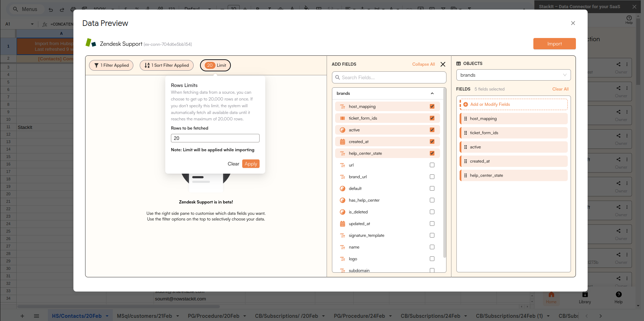Click the calendar icon beside created_at
The image size is (644, 321).
[x=343, y=142]
